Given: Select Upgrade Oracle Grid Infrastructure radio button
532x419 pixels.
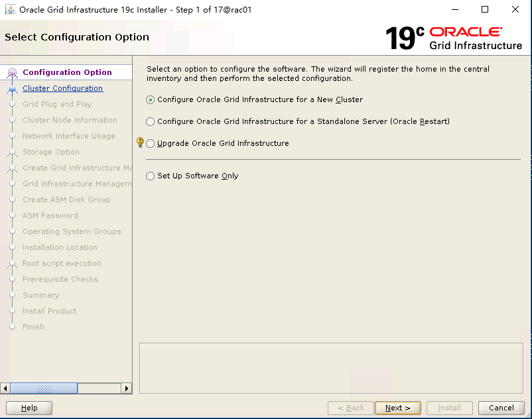Looking at the screenshot, I should click(x=151, y=144).
